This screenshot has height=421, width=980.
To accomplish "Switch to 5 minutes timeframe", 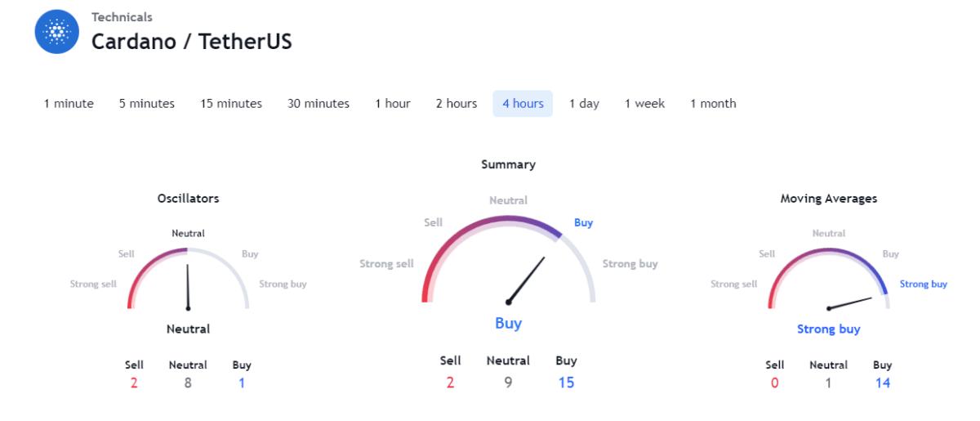I will tap(147, 104).
